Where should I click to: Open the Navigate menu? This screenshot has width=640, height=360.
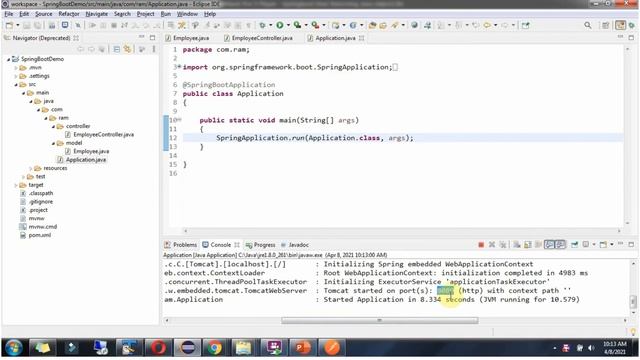tap(97, 14)
